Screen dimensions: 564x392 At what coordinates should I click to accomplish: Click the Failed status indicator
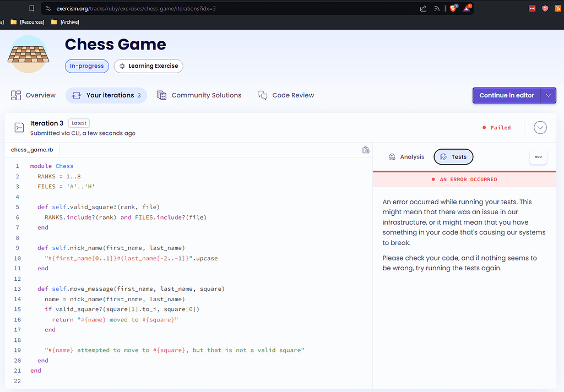(x=496, y=128)
